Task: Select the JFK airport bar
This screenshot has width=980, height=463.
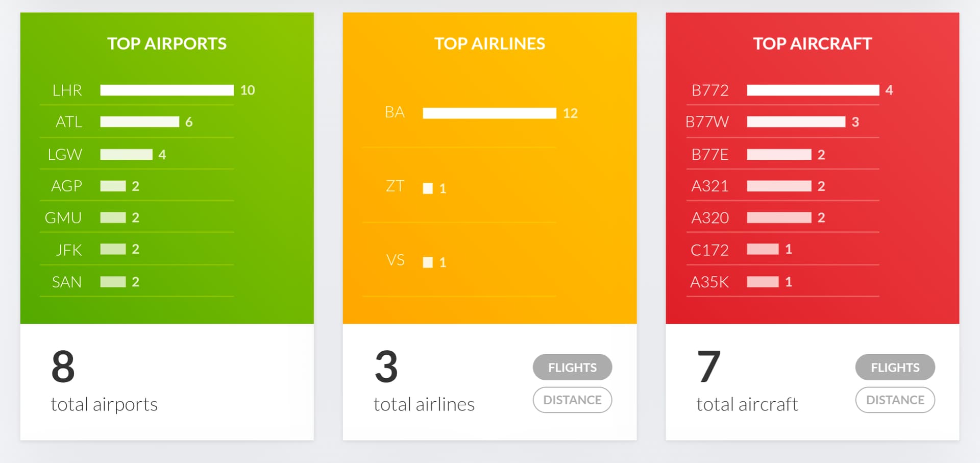Action: coord(113,249)
